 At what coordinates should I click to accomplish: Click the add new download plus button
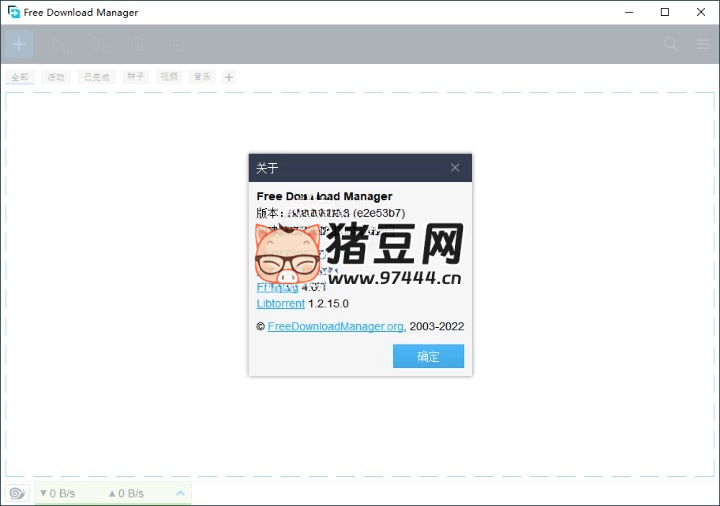[19, 44]
